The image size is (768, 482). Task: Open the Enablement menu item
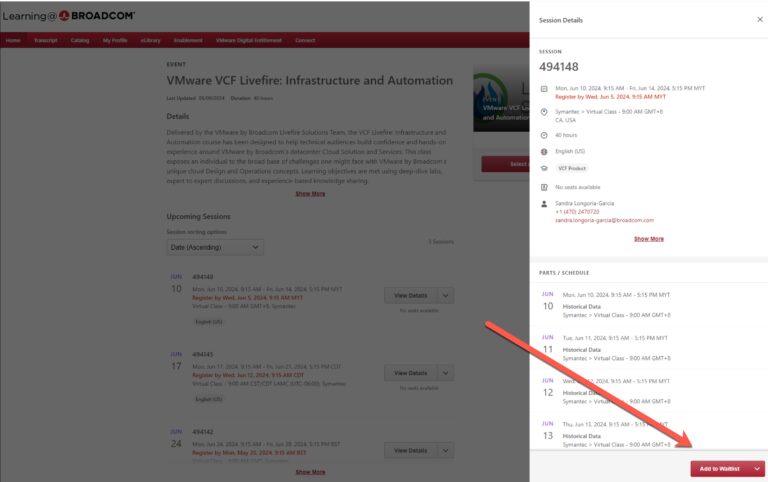(188, 40)
